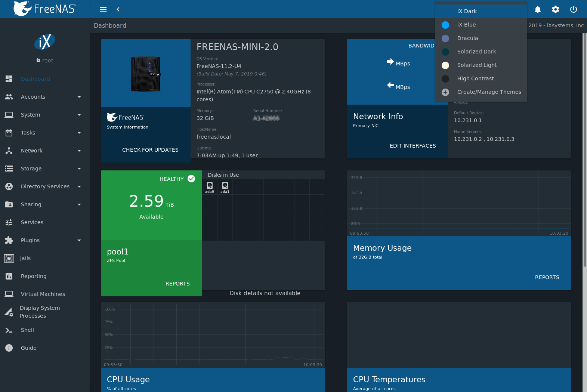The width and height of the screenshot is (587, 392).
Task: Click the FreeNAS Mini system image
Action: point(146,74)
